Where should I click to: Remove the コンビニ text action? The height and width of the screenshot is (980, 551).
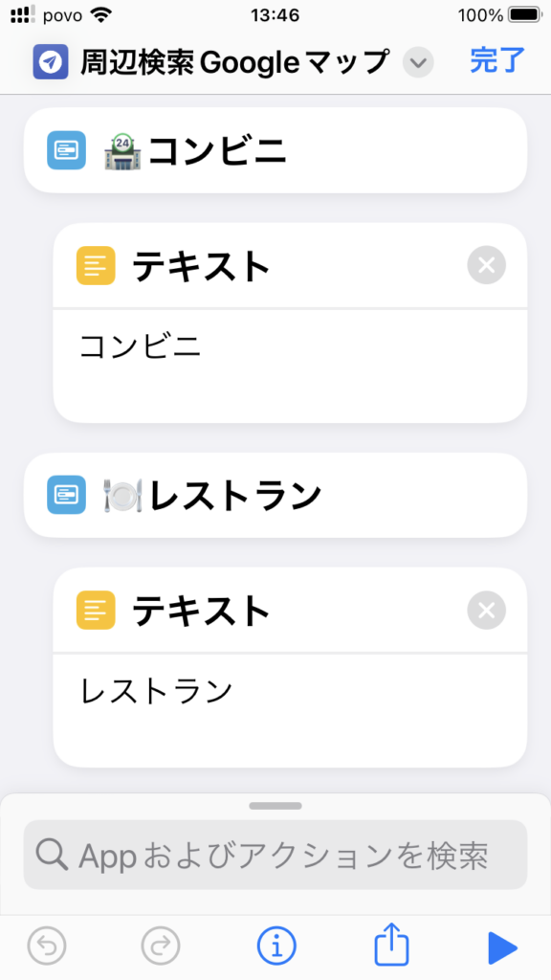486,266
